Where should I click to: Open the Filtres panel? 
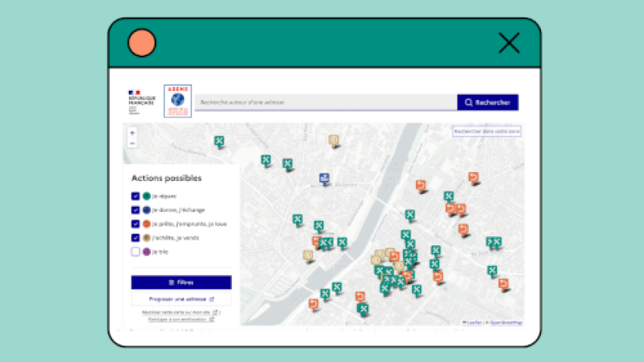pos(181,282)
